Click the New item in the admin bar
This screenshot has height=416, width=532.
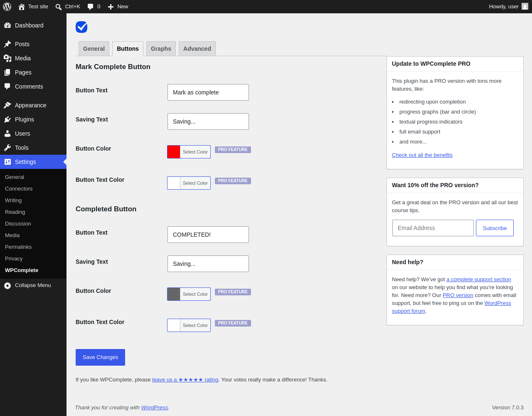(118, 7)
